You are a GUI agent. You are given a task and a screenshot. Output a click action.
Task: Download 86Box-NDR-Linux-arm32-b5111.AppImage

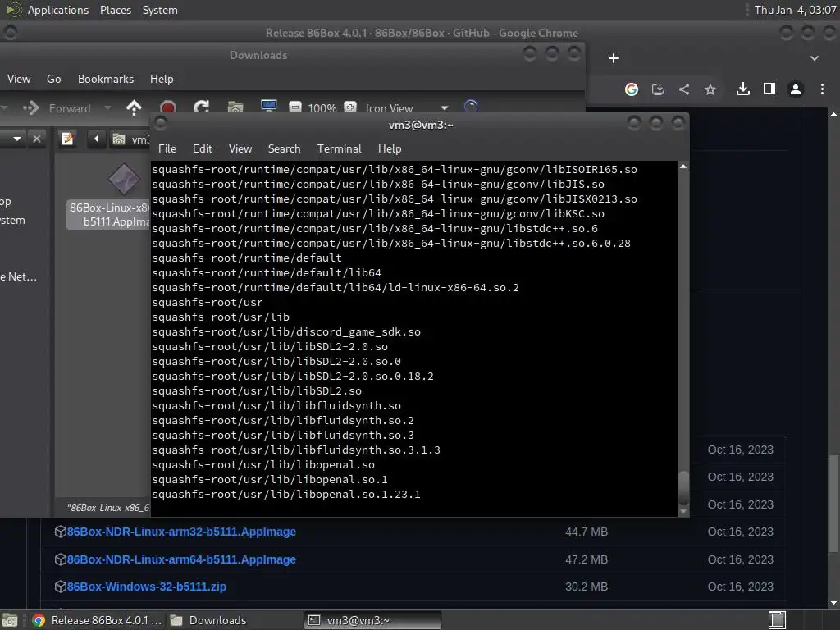pos(181,532)
